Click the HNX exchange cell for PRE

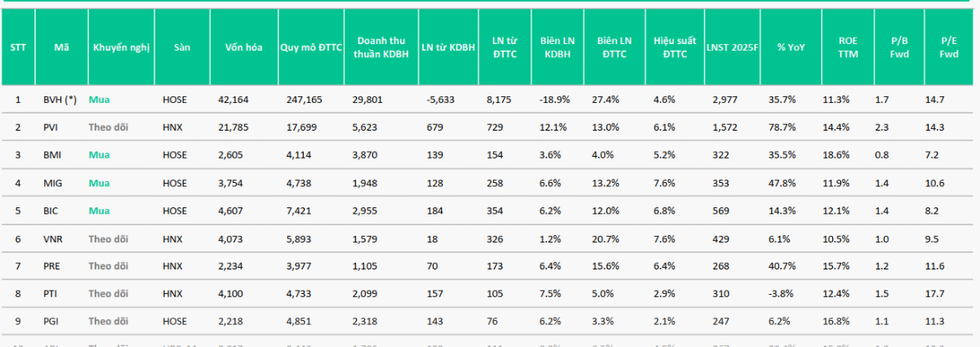[x=173, y=266]
